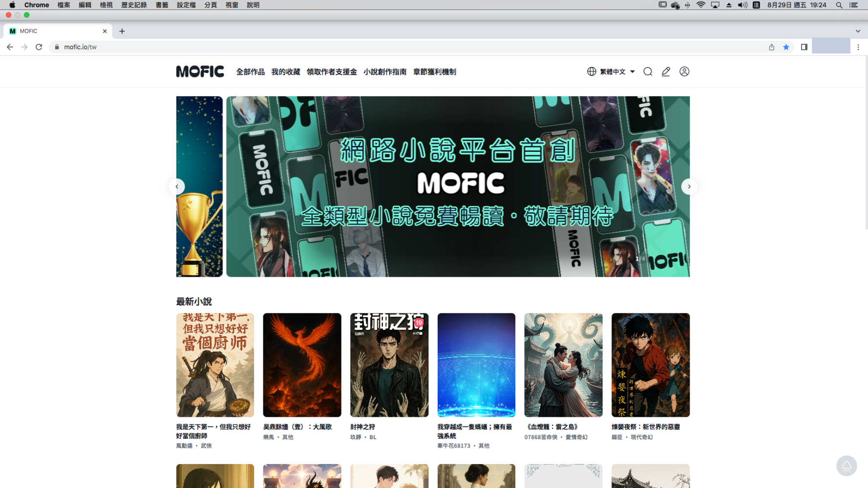
Task: Open the user account profile icon
Action: (684, 72)
